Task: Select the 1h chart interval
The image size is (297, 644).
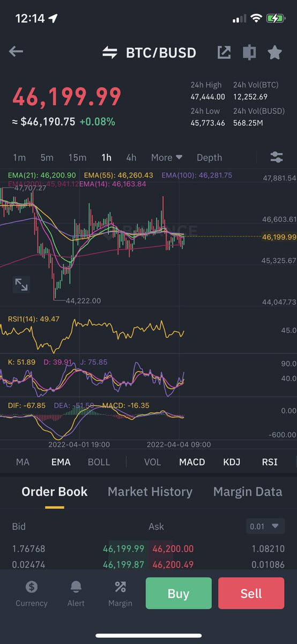Action: tap(106, 157)
